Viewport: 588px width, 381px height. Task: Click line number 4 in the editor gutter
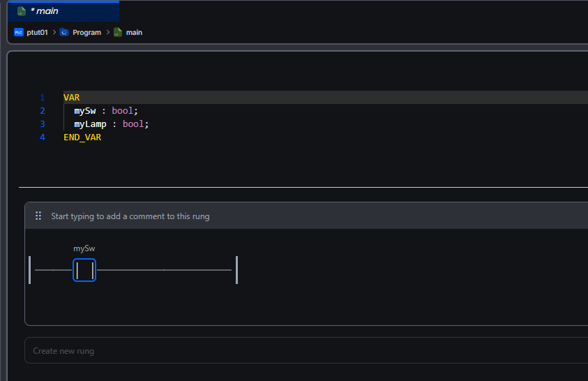[43, 137]
